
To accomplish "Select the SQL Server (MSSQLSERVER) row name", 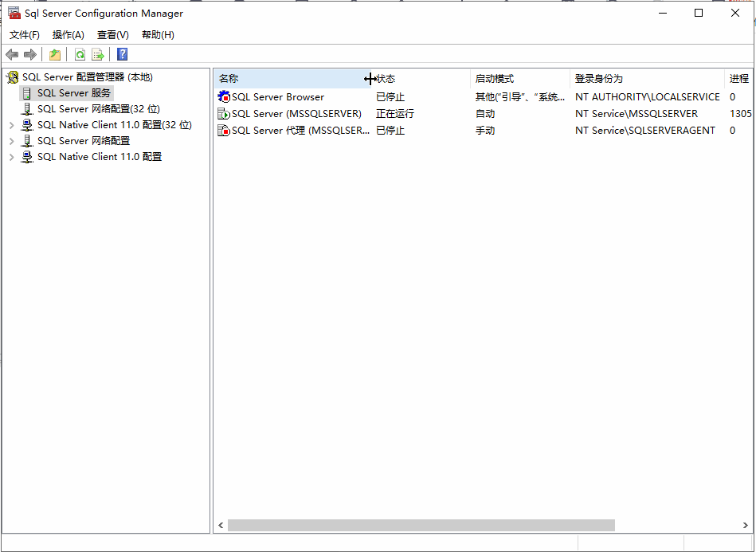I will [296, 114].
